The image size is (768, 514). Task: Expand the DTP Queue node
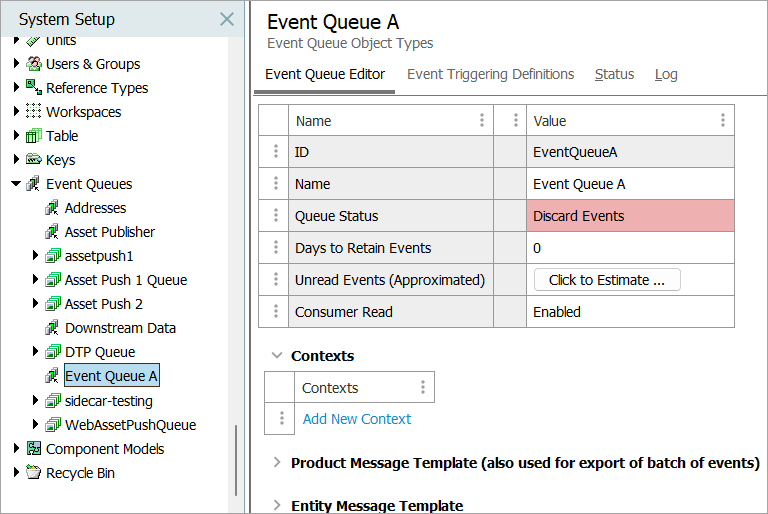36,352
